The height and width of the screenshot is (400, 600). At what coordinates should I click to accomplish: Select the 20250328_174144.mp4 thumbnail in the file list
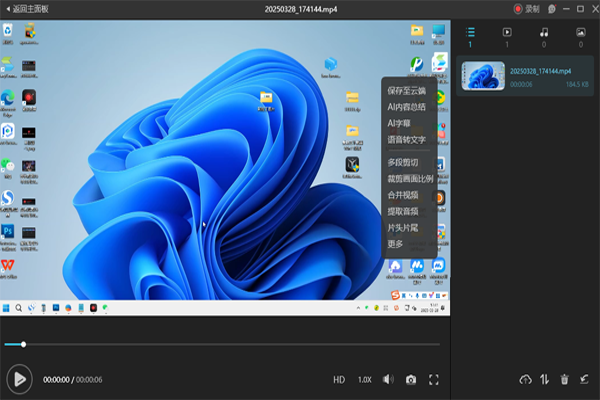coord(483,76)
